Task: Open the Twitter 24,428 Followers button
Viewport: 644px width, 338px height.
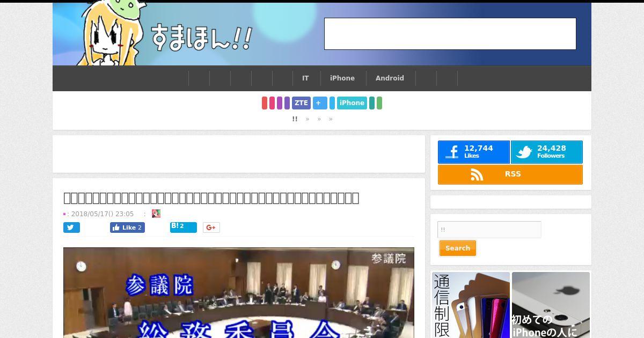Action: coord(546,152)
